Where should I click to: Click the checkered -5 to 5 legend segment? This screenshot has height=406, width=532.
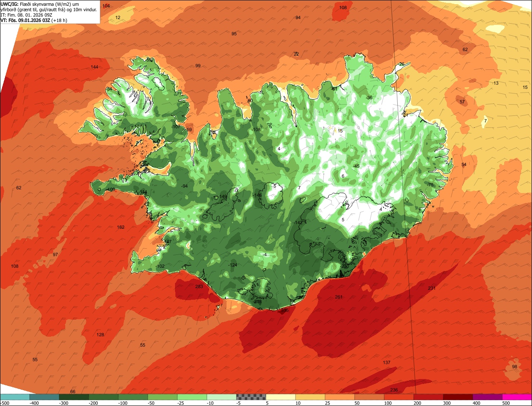pos(251,397)
